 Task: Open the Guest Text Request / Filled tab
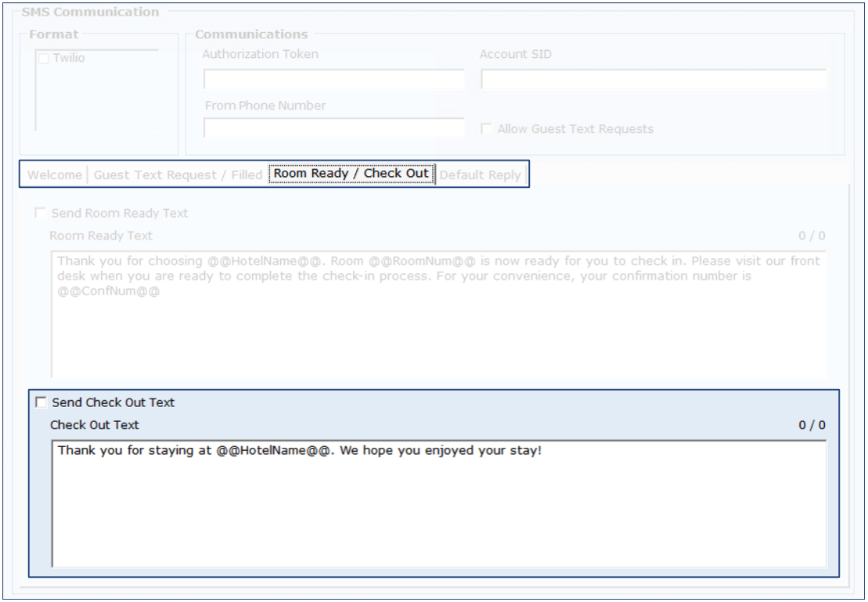point(178,175)
